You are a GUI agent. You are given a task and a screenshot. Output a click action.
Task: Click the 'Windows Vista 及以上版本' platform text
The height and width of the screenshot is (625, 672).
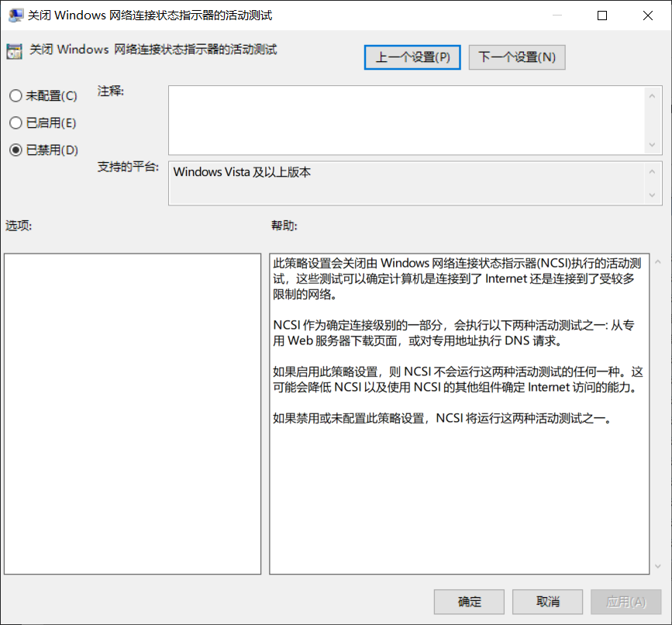coord(242,172)
